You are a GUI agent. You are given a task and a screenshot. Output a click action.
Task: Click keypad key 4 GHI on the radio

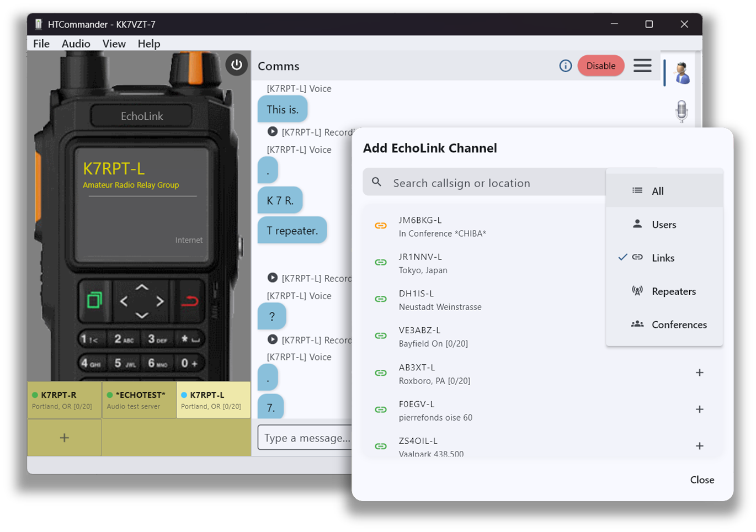[91, 363]
